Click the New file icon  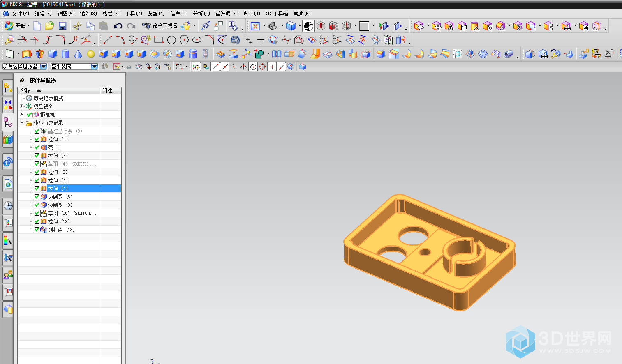click(37, 26)
